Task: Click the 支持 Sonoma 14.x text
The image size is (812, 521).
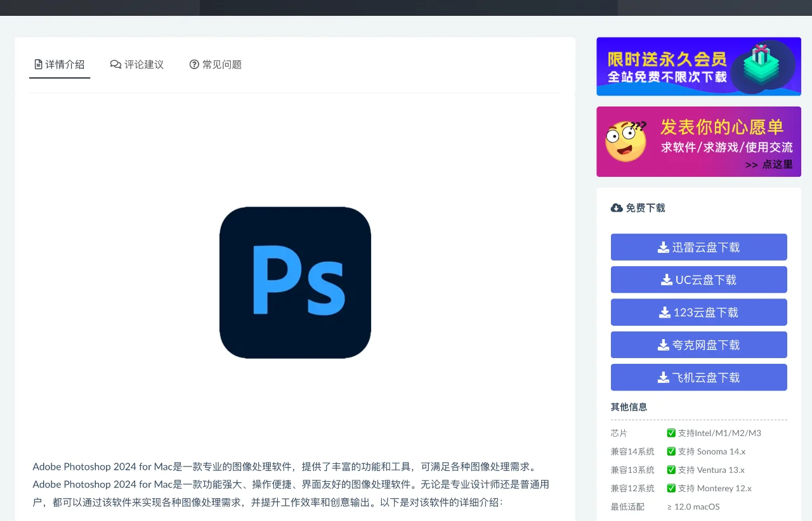Action: pyautogui.click(x=712, y=451)
